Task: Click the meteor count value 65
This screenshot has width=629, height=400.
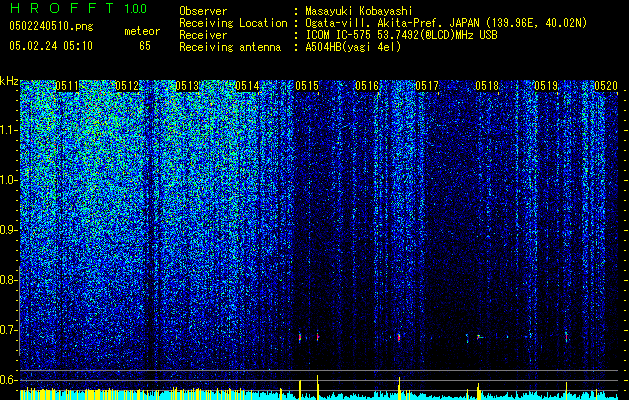Action: click(145, 46)
